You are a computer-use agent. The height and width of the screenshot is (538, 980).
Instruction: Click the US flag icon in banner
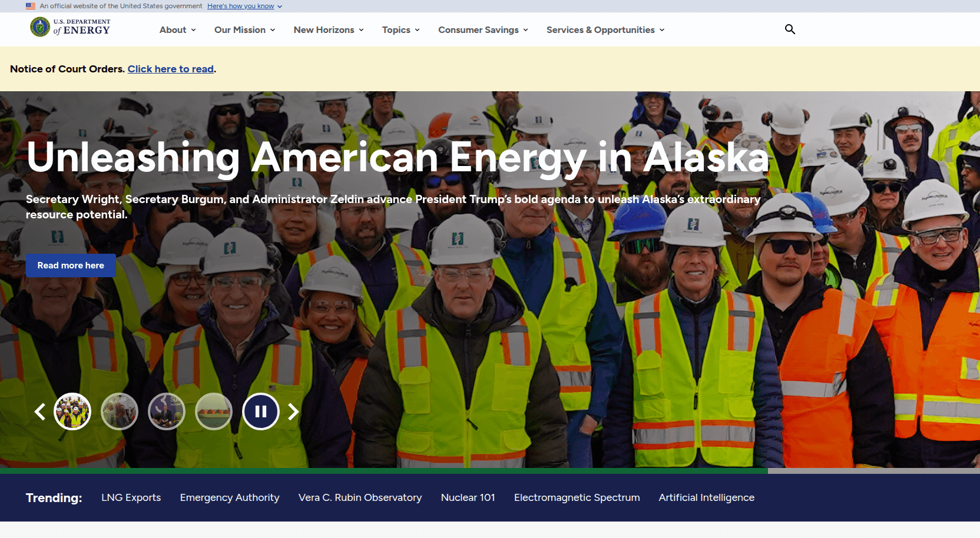click(31, 6)
